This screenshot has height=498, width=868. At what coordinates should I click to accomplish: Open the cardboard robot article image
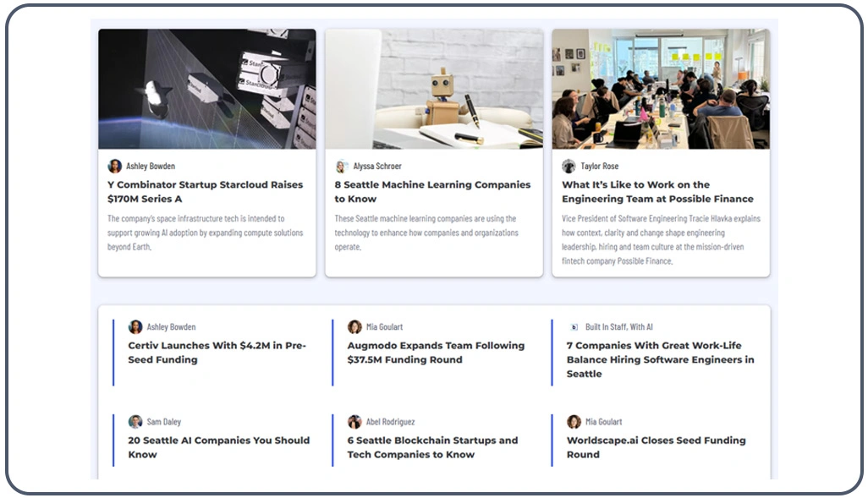click(434, 89)
